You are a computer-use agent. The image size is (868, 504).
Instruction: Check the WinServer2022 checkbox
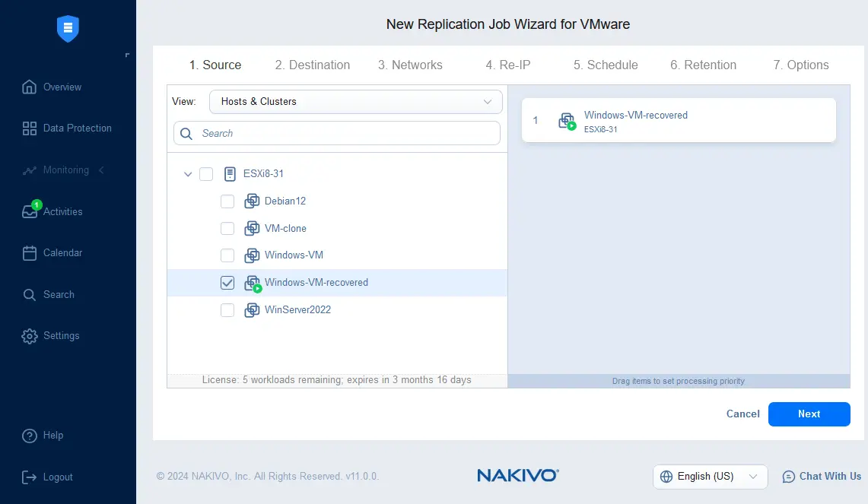click(227, 310)
